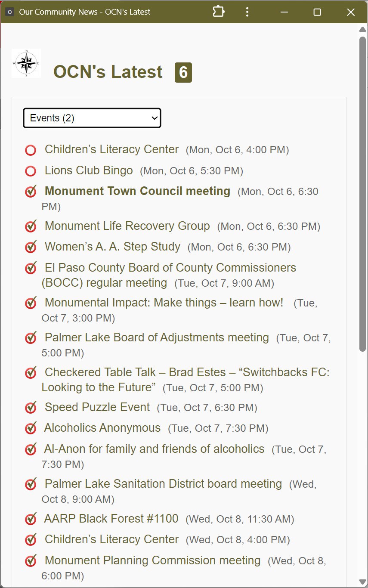Click the checkmark icon next to Alcoholics Anonymous
Image resolution: width=368 pixels, height=588 pixels.
pyautogui.click(x=31, y=428)
